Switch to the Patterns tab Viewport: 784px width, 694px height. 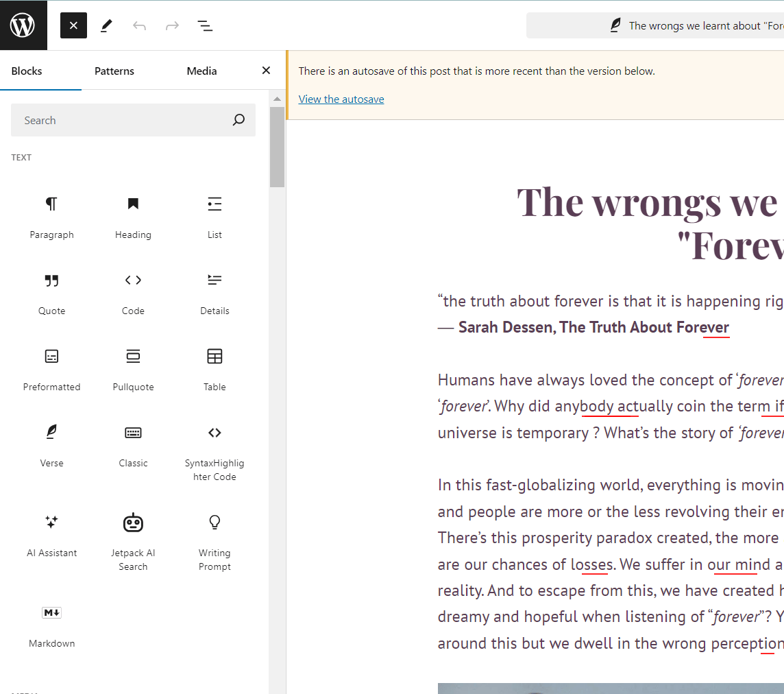114,71
